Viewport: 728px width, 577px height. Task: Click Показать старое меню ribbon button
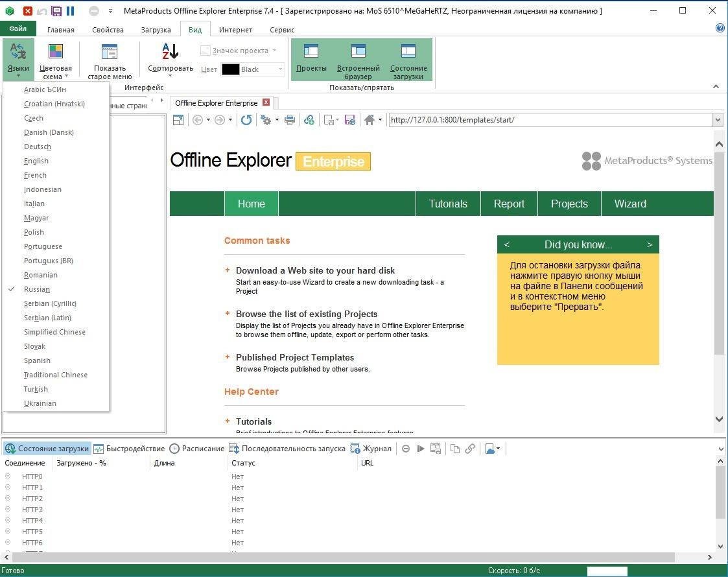click(110, 60)
